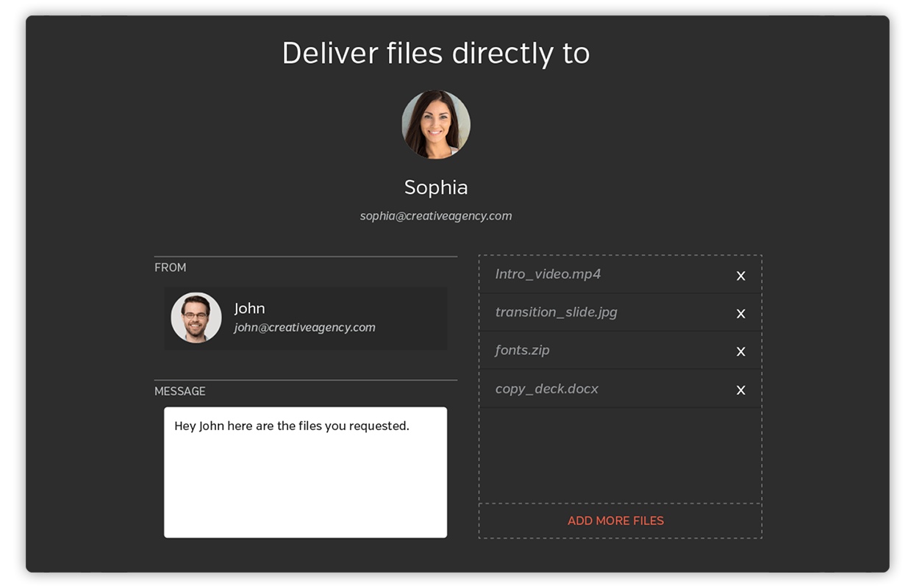Remove copy_deck.docx with its X icon

(740, 390)
